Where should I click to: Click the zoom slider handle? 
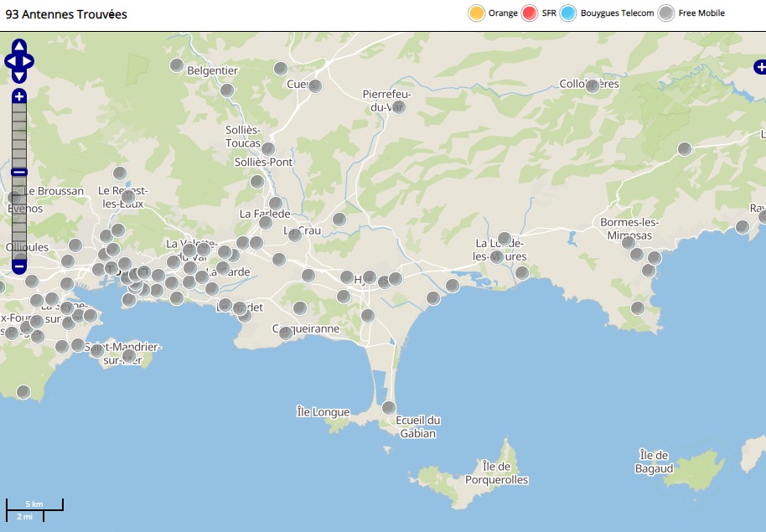point(19,173)
